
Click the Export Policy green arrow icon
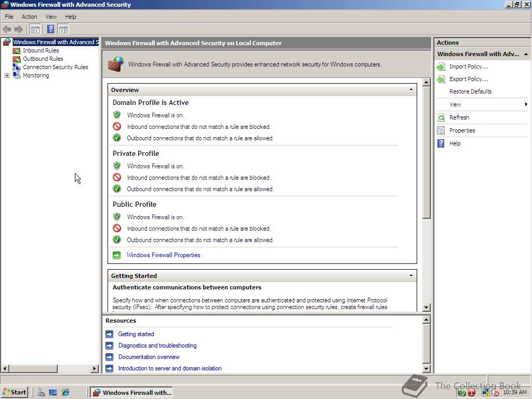point(441,79)
